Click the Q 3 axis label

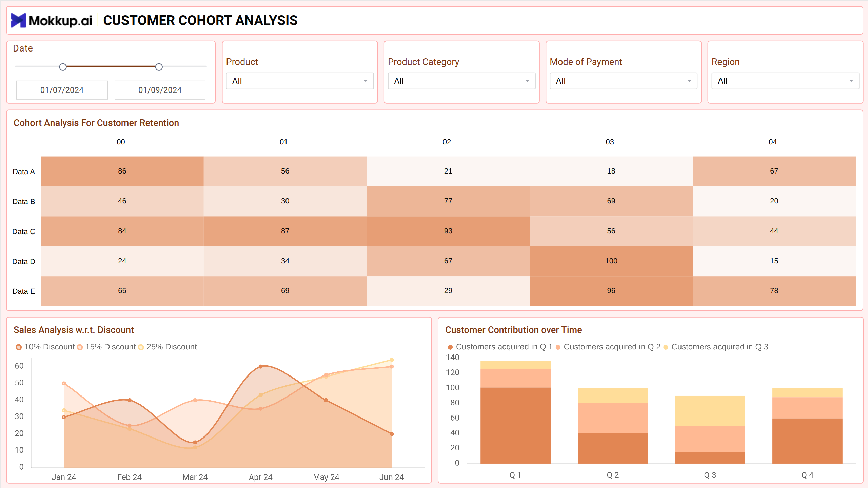pyautogui.click(x=710, y=475)
